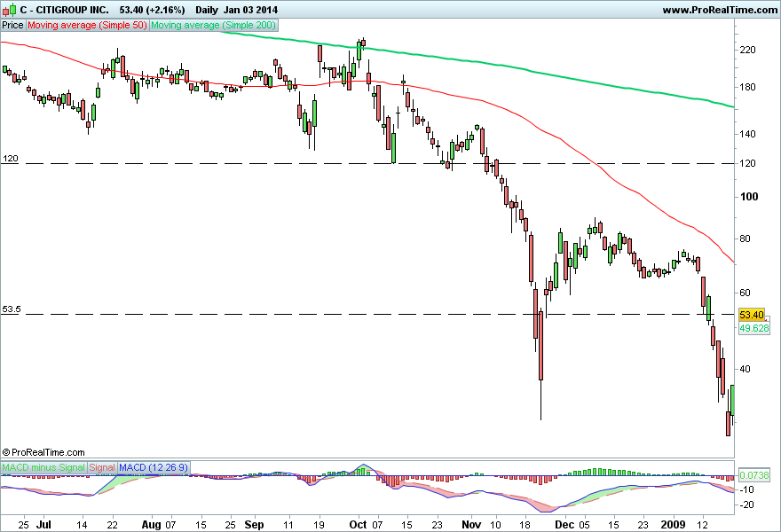Click the 80 price axis label
Viewport: 781px width, 532px height.
coord(745,239)
